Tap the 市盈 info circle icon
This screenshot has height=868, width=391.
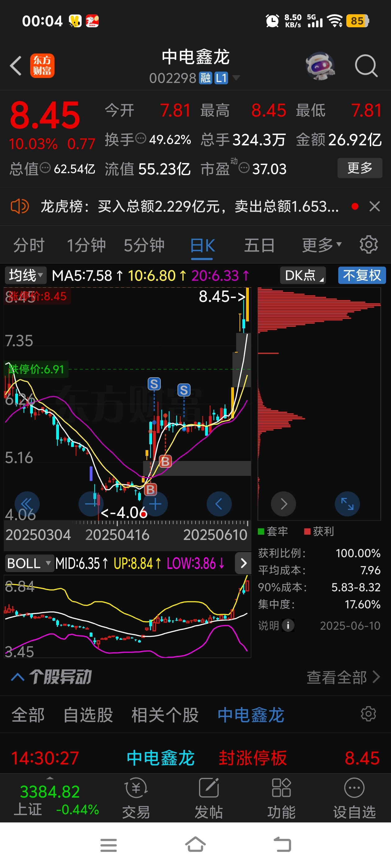[x=244, y=167]
